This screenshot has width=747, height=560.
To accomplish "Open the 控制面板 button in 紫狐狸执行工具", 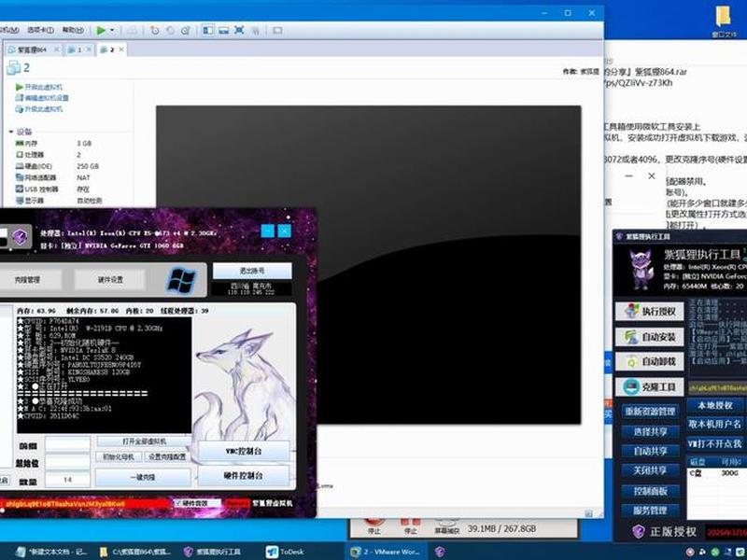I will [x=650, y=491].
